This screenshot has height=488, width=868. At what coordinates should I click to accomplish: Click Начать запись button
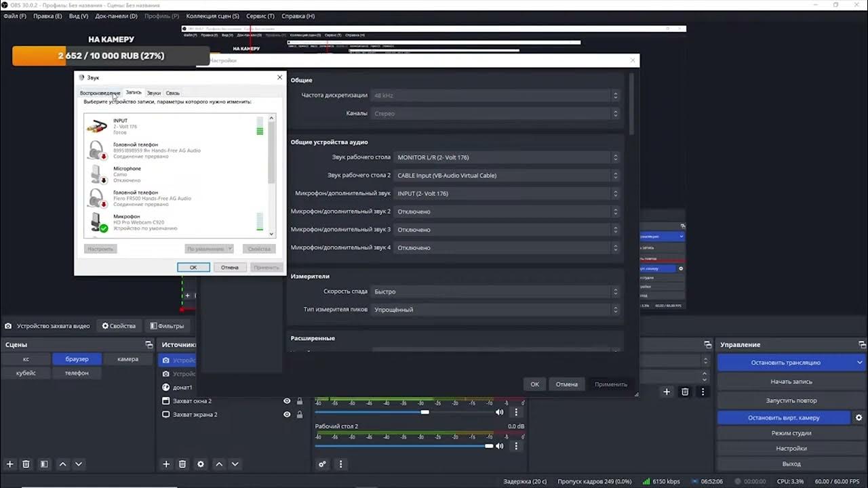tap(791, 382)
